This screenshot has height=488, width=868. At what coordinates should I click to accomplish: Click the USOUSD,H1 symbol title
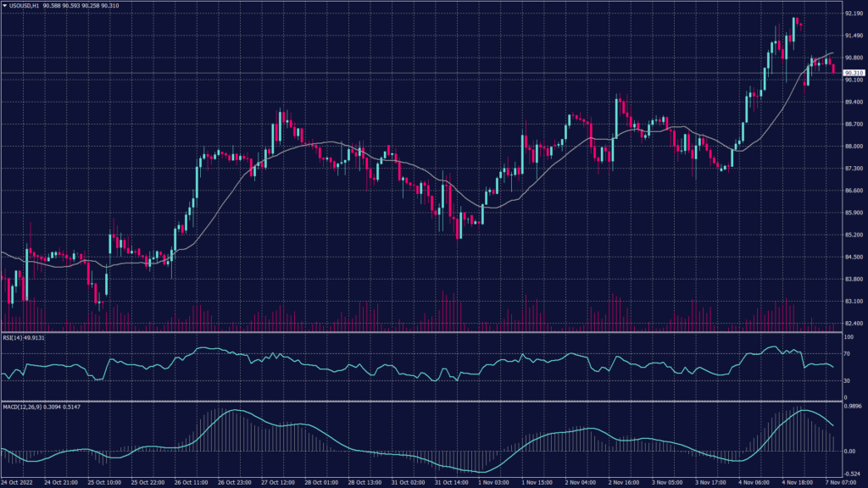pyautogui.click(x=24, y=6)
